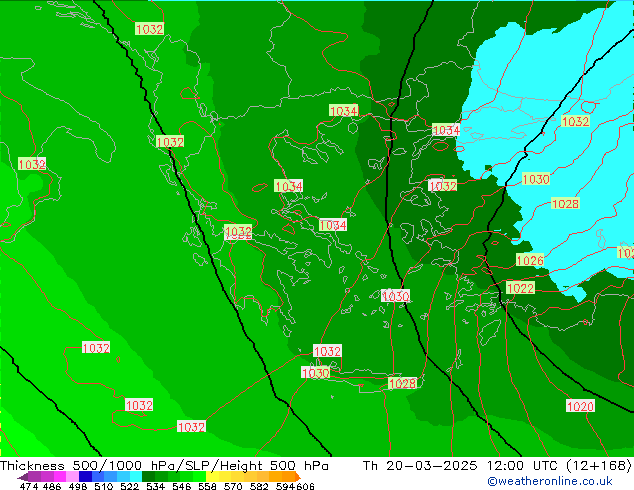The width and height of the screenshot is (634, 490).
Task: Click the 510 legend value
Action: [x=104, y=486]
